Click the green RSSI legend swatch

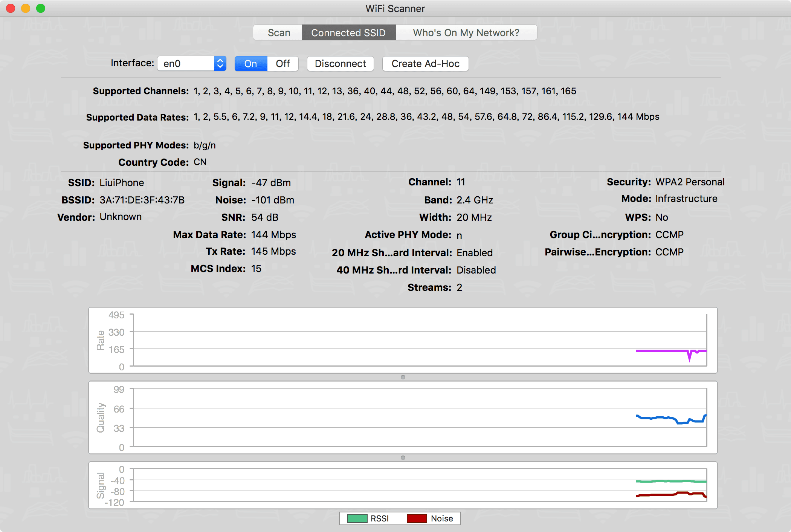[357, 518]
